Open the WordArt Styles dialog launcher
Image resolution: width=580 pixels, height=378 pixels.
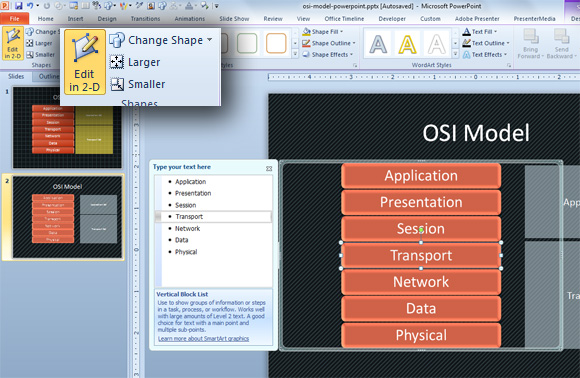[509, 65]
